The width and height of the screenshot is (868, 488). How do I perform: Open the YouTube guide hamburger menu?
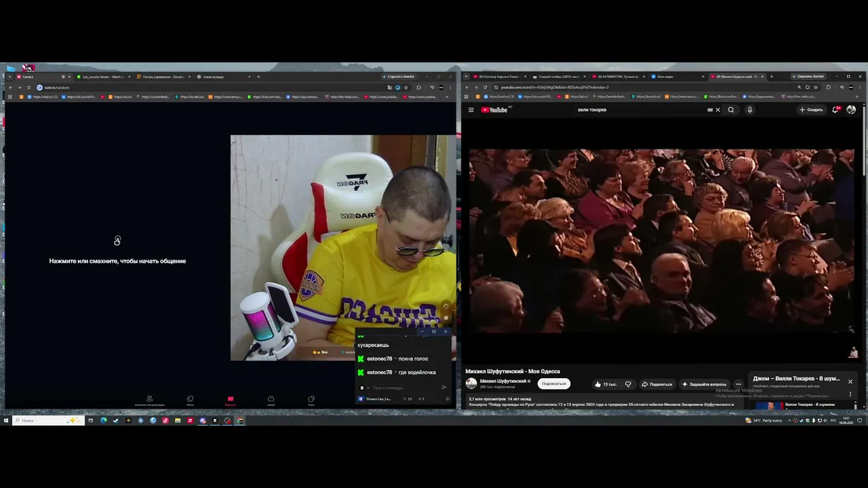click(471, 110)
